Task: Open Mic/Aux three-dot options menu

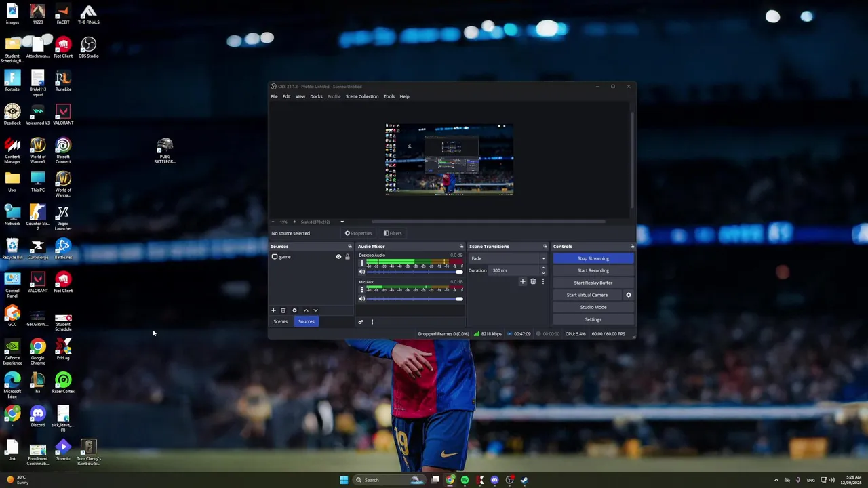Action: (361, 289)
